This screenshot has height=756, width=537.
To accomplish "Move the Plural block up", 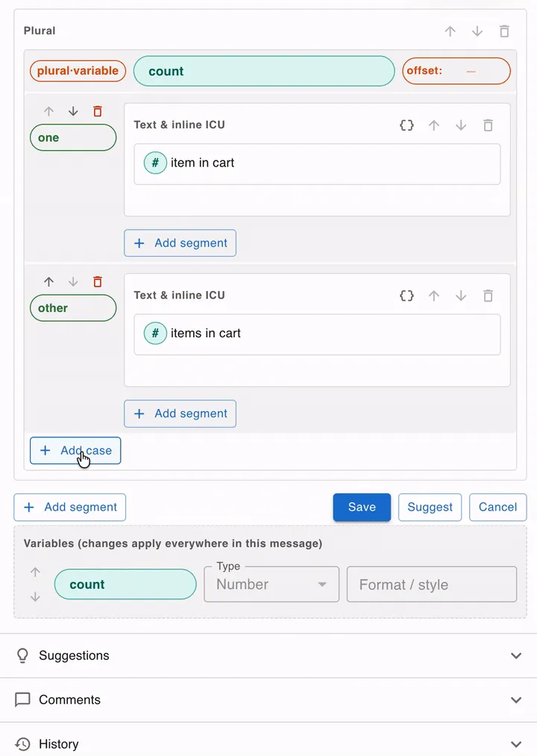I will point(450,31).
